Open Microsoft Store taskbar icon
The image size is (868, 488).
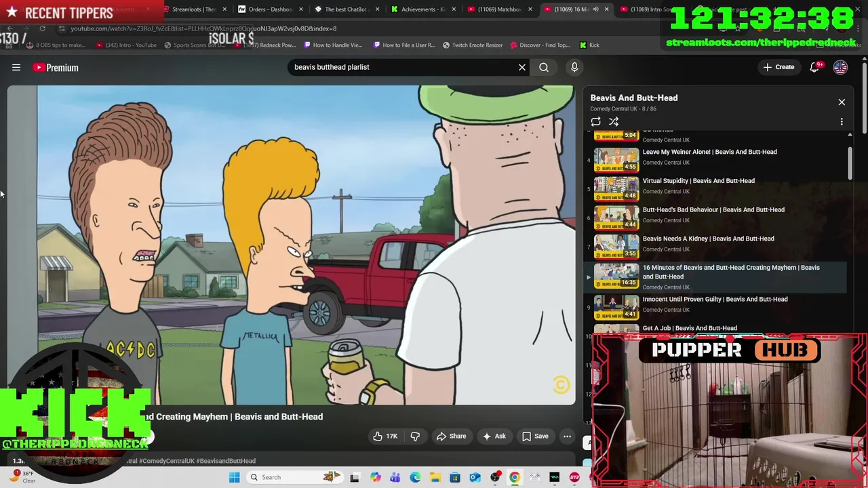point(455,477)
